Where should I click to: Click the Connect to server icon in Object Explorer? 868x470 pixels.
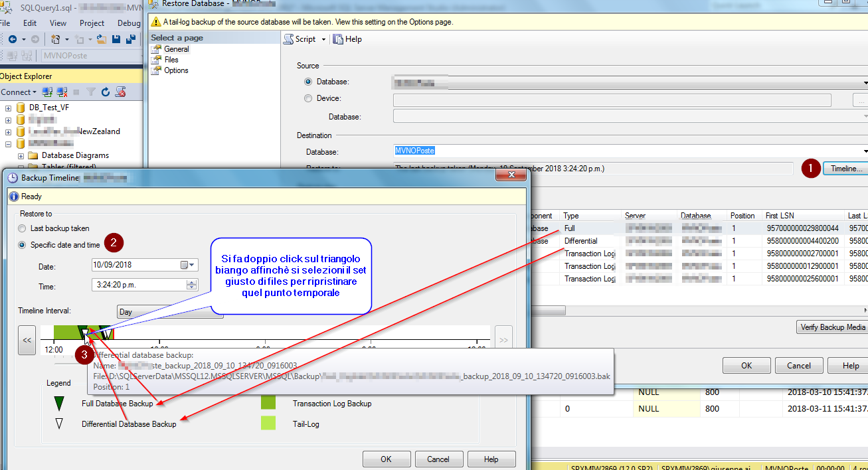(x=46, y=92)
